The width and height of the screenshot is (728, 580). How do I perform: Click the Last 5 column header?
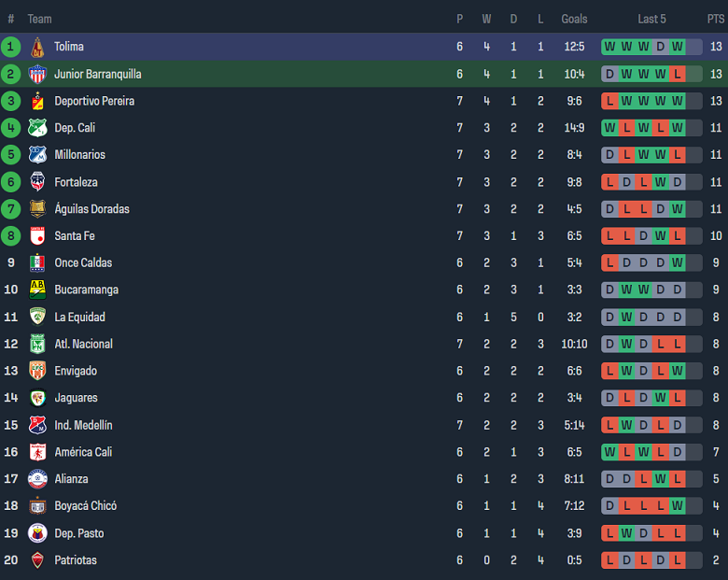(651, 19)
